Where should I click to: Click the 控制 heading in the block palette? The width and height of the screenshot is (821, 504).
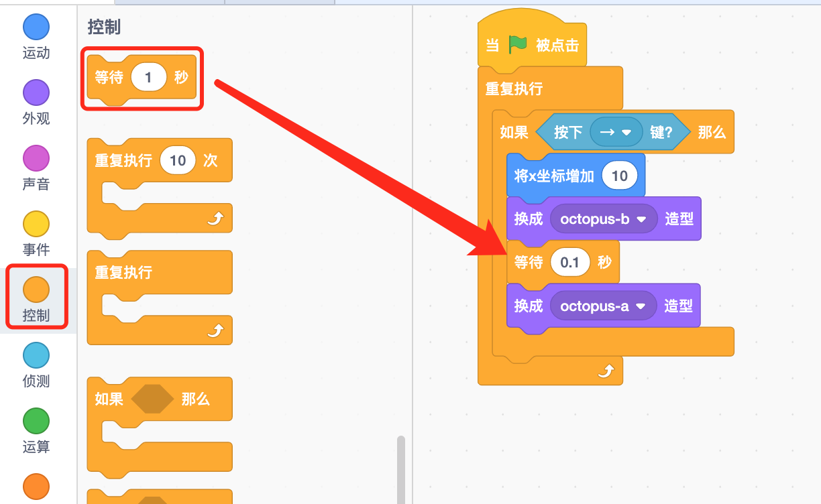pyautogui.click(x=104, y=27)
